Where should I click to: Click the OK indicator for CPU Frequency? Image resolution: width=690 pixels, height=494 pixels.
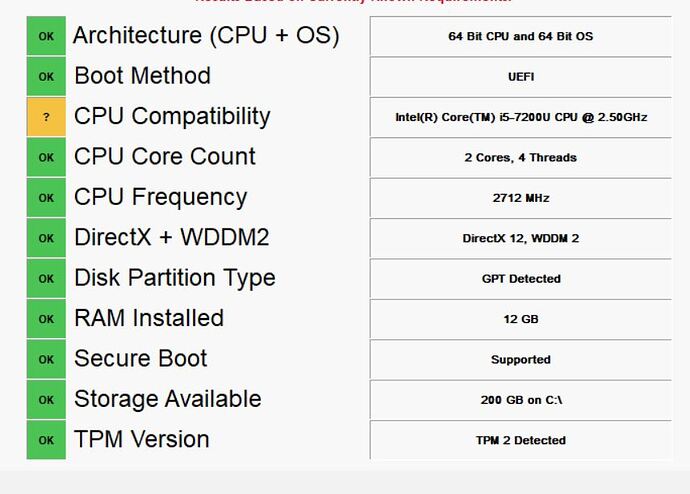pos(46,198)
